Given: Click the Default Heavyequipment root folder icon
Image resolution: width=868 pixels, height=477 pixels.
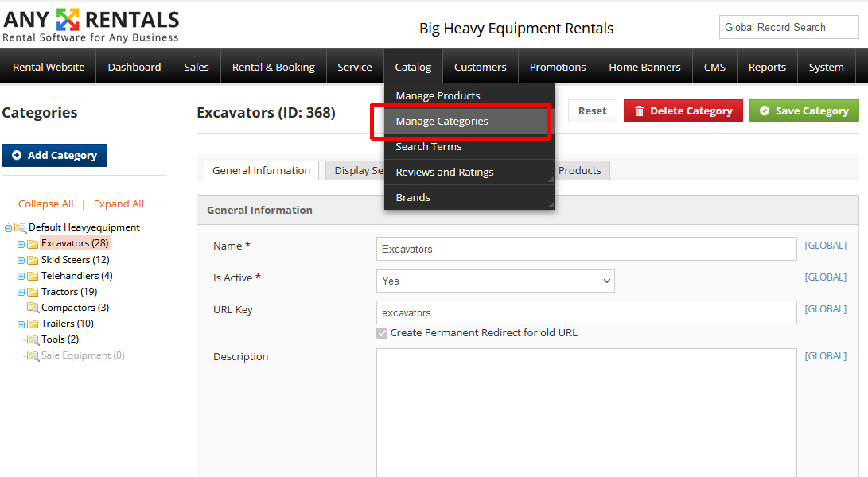Looking at the screenshot, I should [x=20, y=228].
